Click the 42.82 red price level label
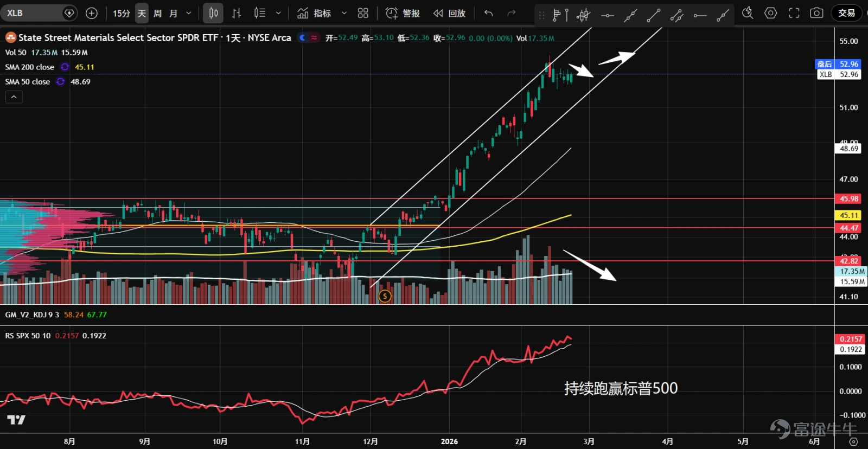868x449 pixels. click(849, 261)
